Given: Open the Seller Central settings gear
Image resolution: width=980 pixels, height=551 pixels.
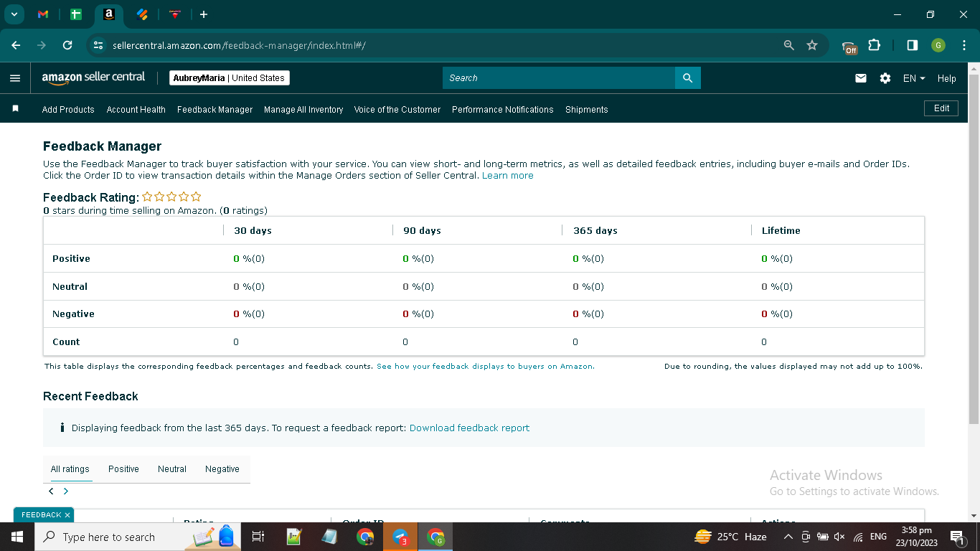Looking at the screenshot, I should click(x=885, y=78).
